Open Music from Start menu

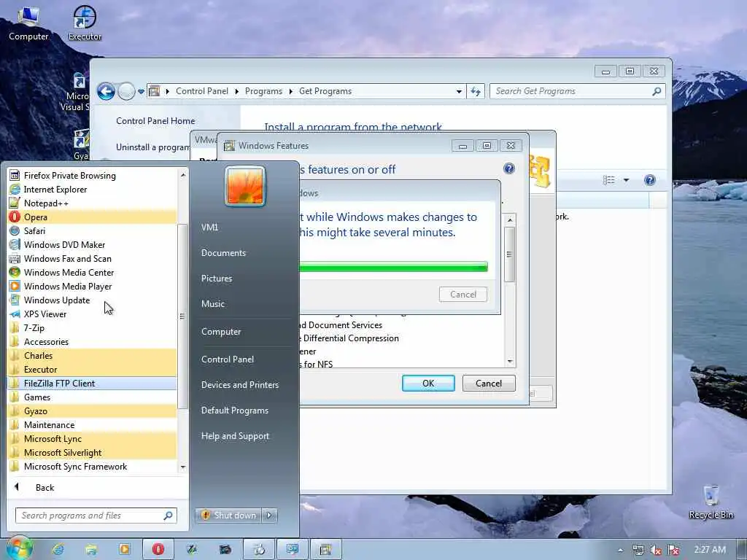(x=213, y=304)
